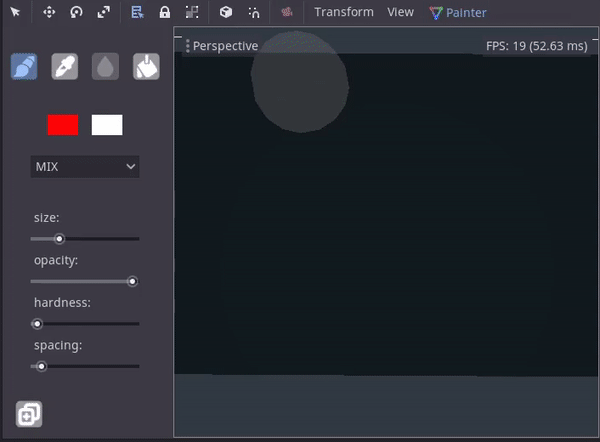This screenshot has height=442, width=600.
Task: Click the opacity slider handle
Action: click(132, 282)
